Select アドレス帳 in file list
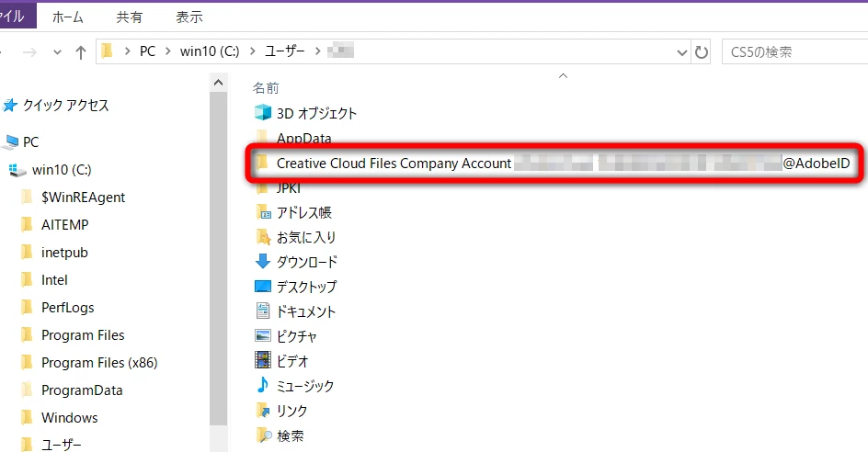The width and height of the screenshot is (868, 452). pos(304,213)
